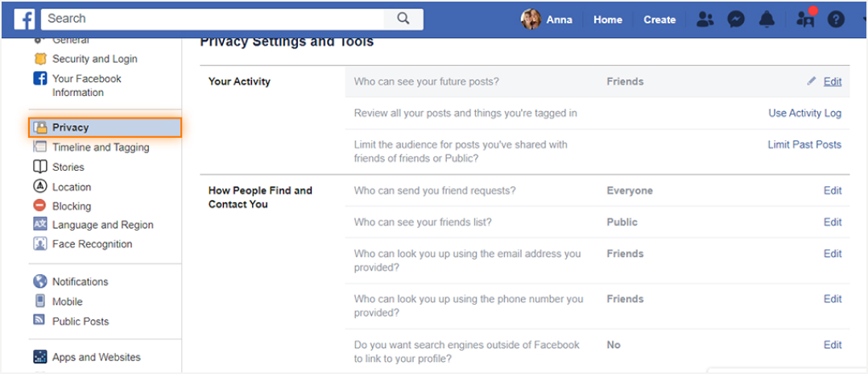Edit who can see your friends list

click(x=833, y=222)
